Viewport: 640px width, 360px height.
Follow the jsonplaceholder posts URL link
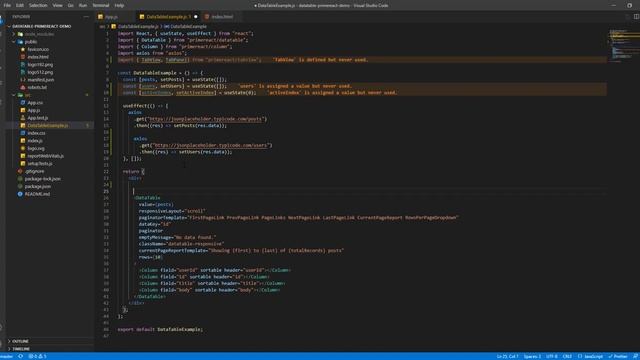click(x=207, y=119)
